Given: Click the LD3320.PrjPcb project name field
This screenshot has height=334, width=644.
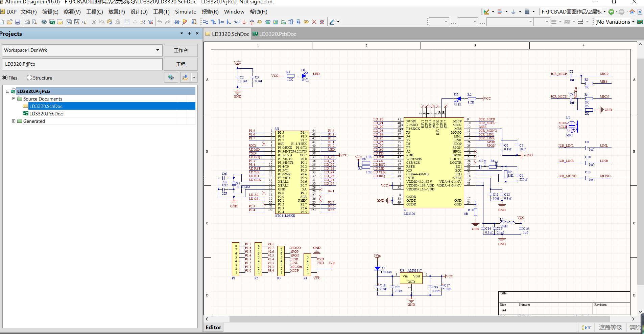Looking at the screenshot, I should (82, 64).
